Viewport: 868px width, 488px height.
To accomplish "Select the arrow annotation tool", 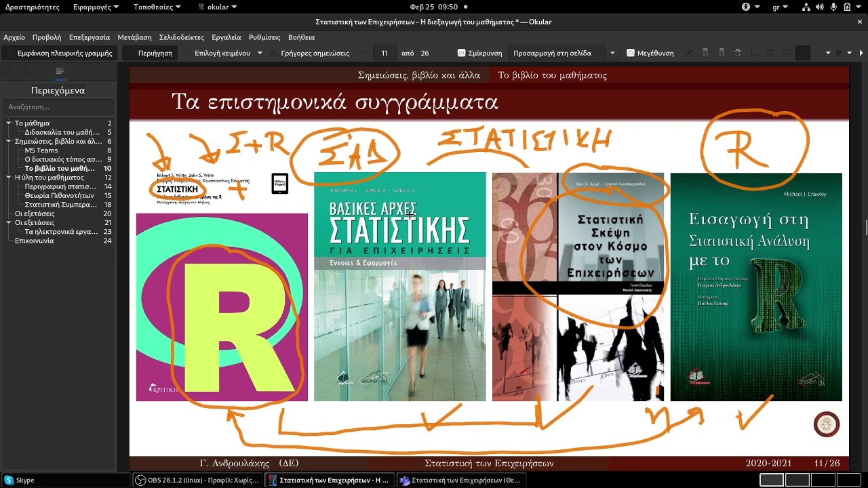I will tap(818, 53).
